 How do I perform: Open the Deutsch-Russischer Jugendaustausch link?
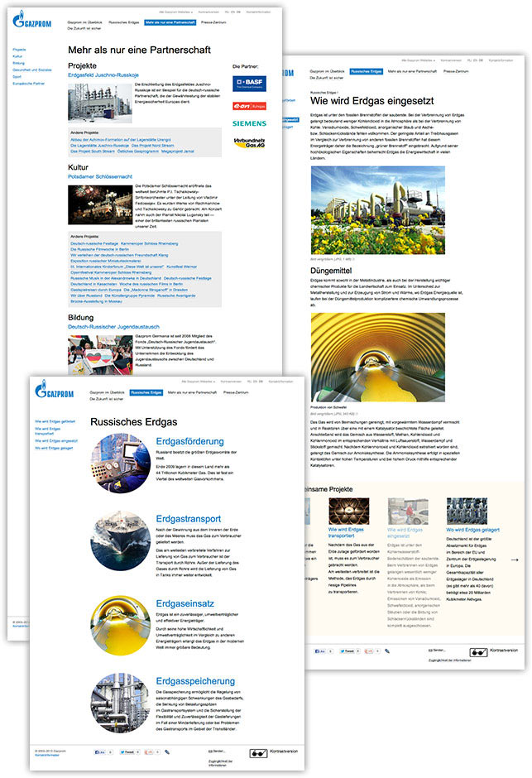(113, 326)
